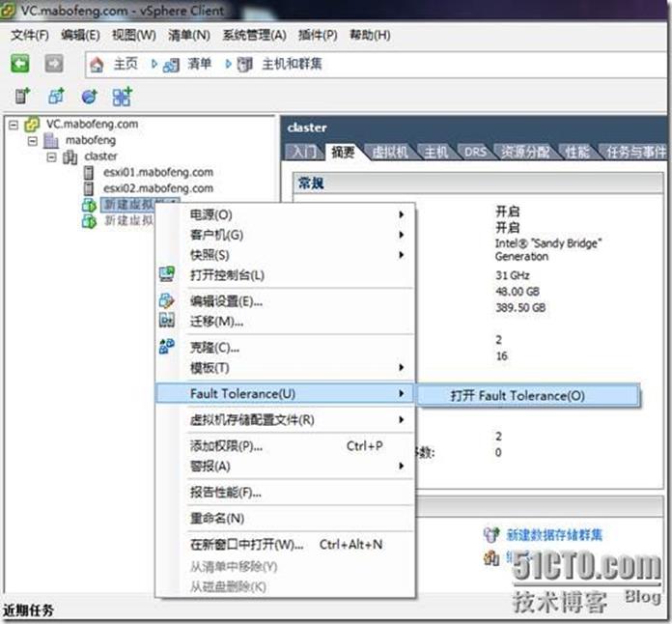This screenshot has height=624, width=672.
Task: Click the 近期任务 recent tasks bar
Action: (x=28, y=610)
